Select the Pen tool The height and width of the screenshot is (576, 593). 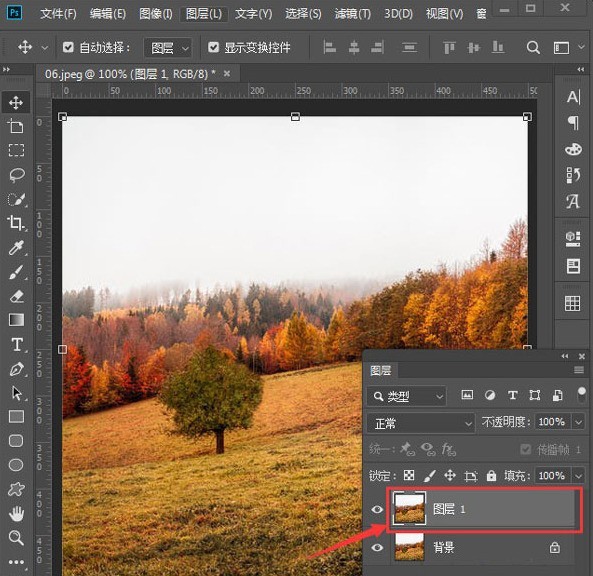[16, 369]
